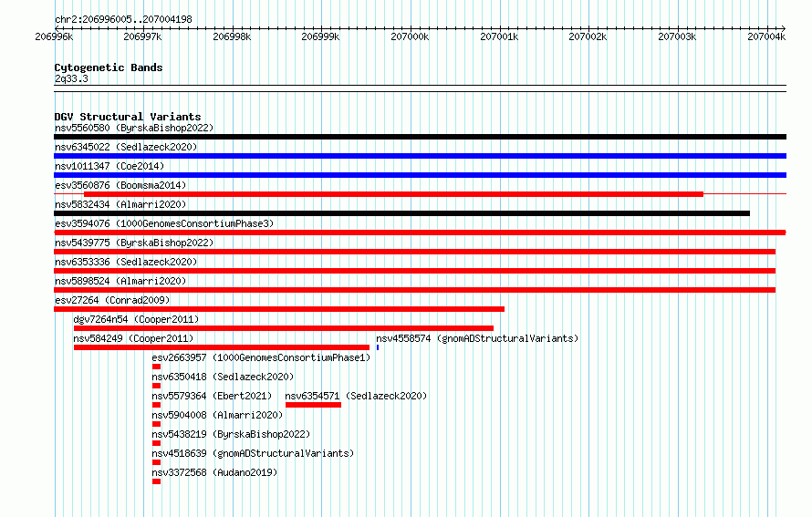812x517 pixels.
Task: Open esv27264 (Conrad2009) variant label
Action: tap(112, 300)
